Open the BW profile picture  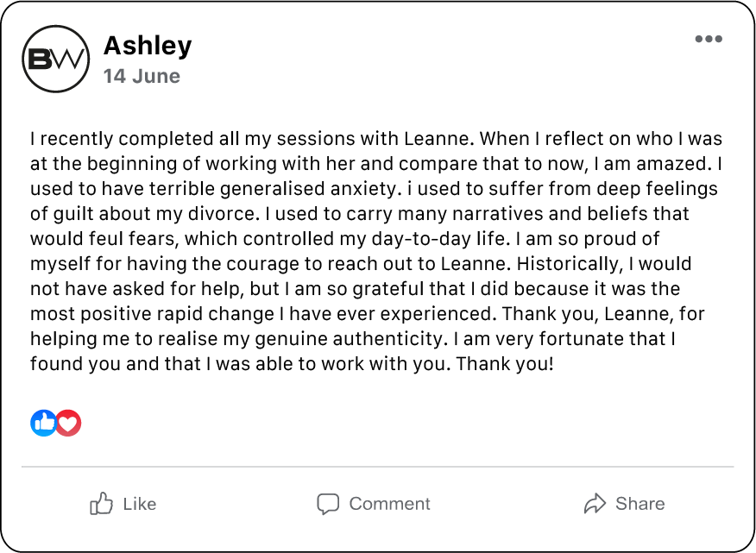[55, 59]
